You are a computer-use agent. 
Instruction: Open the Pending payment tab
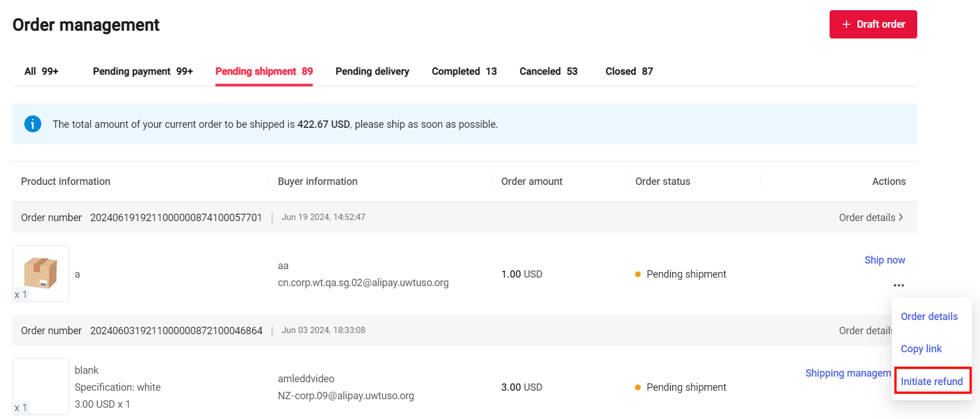pos(143,71)
